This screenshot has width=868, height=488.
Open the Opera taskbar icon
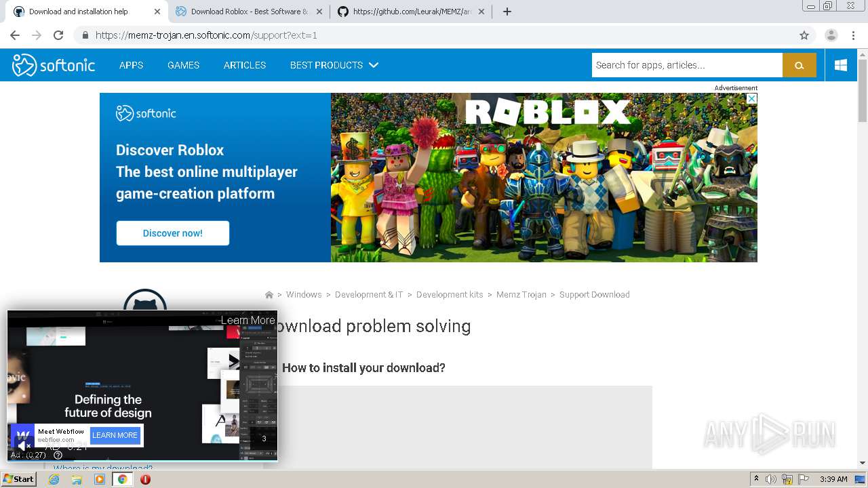[x=145, y=479]
